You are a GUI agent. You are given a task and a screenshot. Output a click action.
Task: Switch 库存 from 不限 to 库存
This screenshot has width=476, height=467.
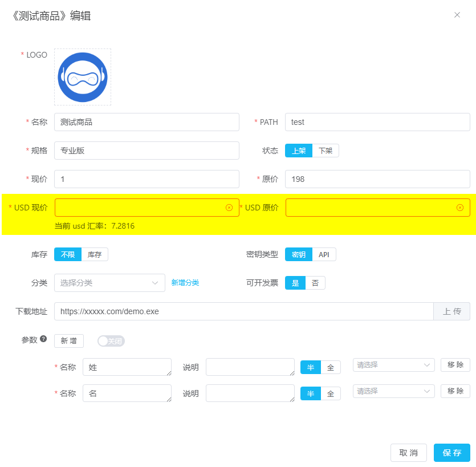click(x=95, y=254)
